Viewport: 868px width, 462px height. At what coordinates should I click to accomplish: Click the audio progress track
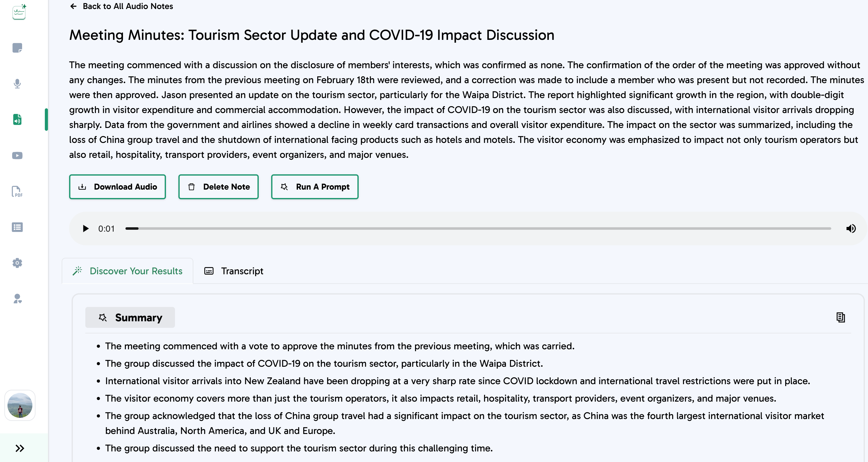tap(478, 229)
